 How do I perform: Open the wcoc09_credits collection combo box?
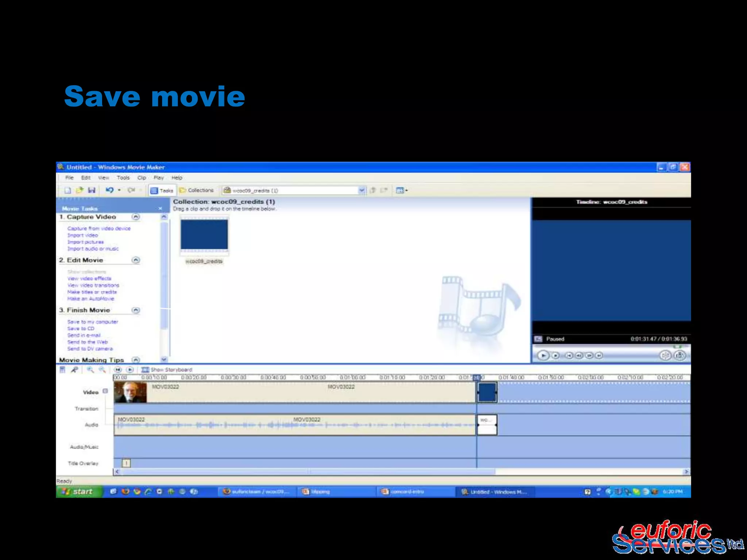(294, 190)
